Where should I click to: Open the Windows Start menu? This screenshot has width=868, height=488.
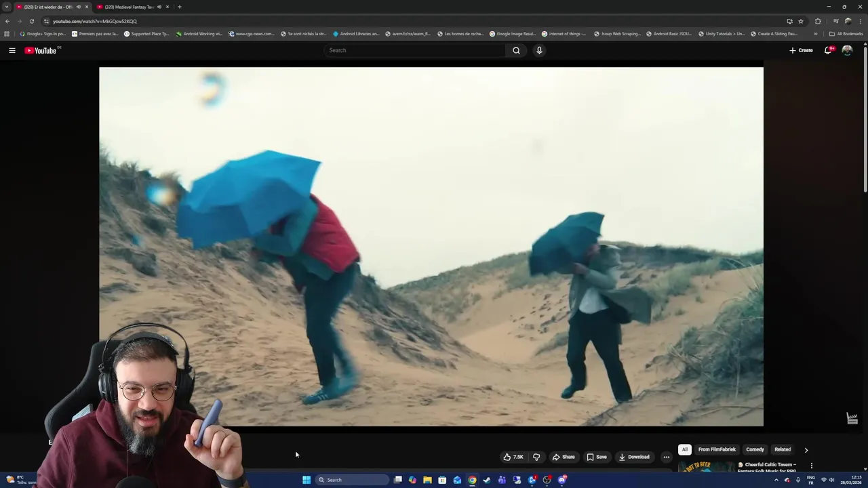point(307,480)
